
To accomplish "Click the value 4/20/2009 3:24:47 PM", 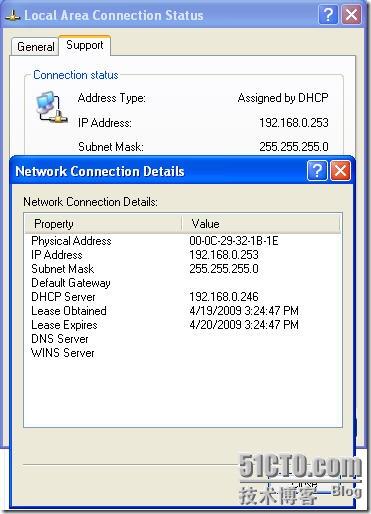I will click(x=244, y=325).
